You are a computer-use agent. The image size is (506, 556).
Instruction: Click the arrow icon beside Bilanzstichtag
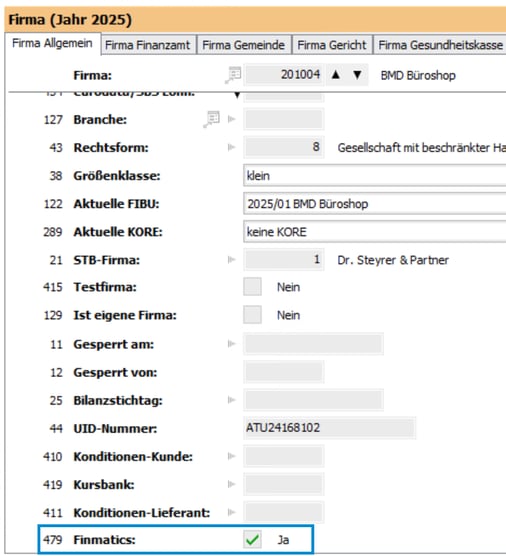click(232, 400)
